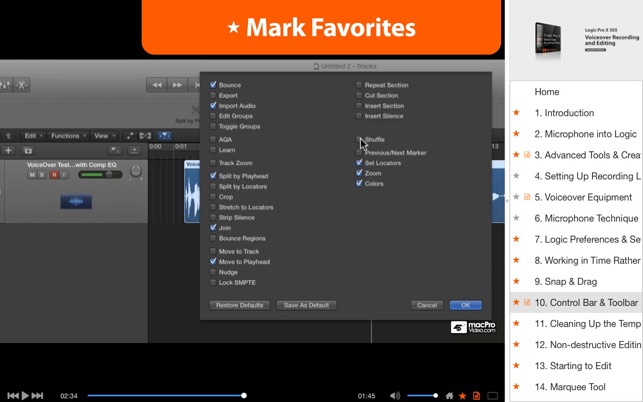Uncheck the Import Audio checkbox
The width and height of the screenshot is (643, 402).
213,105
